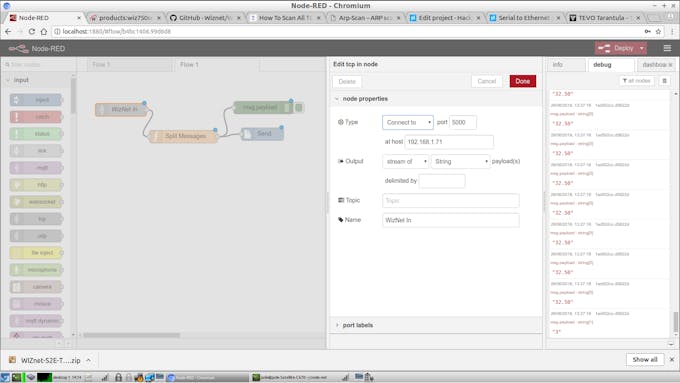Click the Done button in edit panel
This screenshot has width=680, height=383.
(x=523, y=81)
